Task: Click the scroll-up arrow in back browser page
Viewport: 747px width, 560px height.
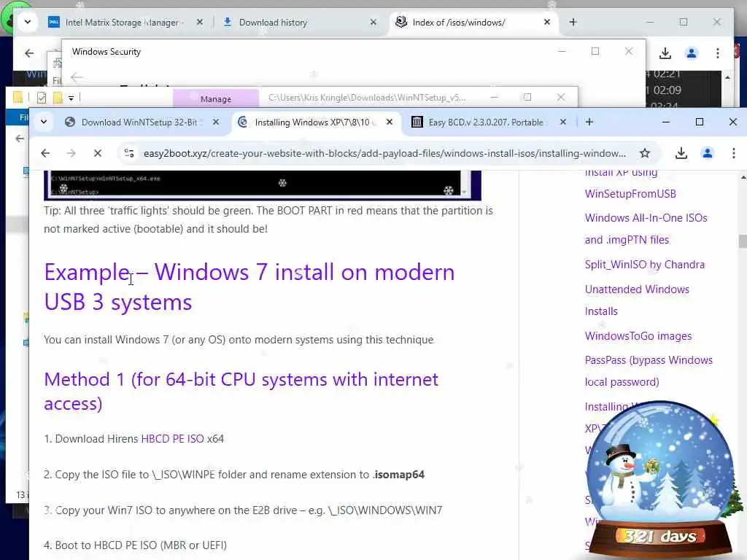Action: tap(727, 77)
